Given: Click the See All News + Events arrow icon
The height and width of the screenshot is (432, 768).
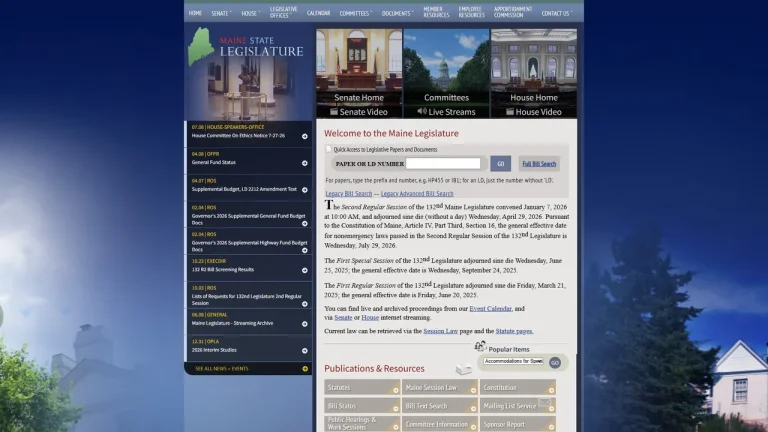Looking at the screenshot, I should [305, 369].
